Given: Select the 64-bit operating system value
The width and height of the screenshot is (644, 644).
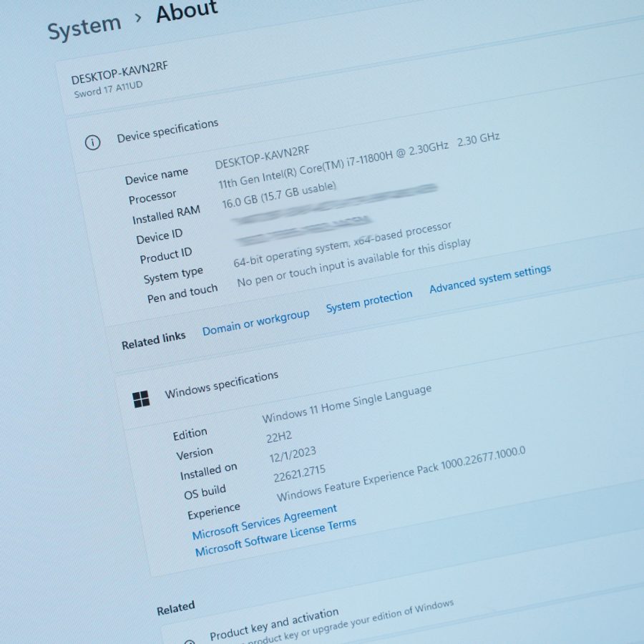Looking at the screenshot, I should (x=343, y=245).
